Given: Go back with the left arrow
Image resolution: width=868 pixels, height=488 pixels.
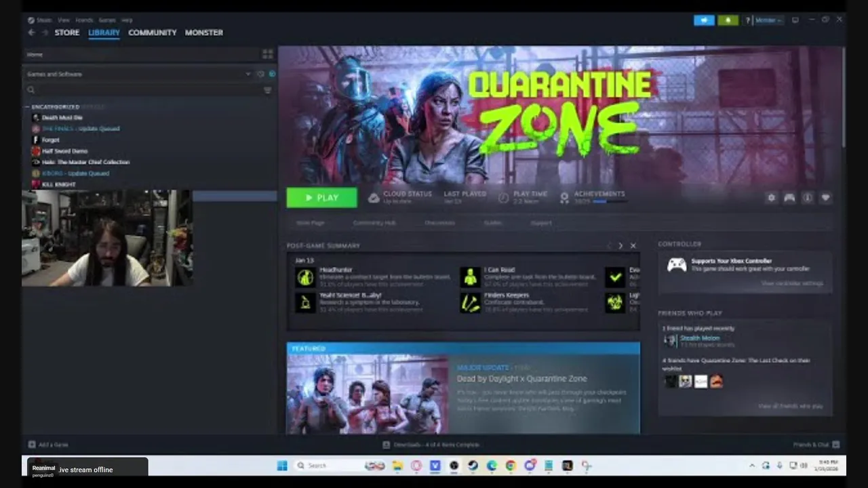Looking at the screenshot, I should pos(31,33).
